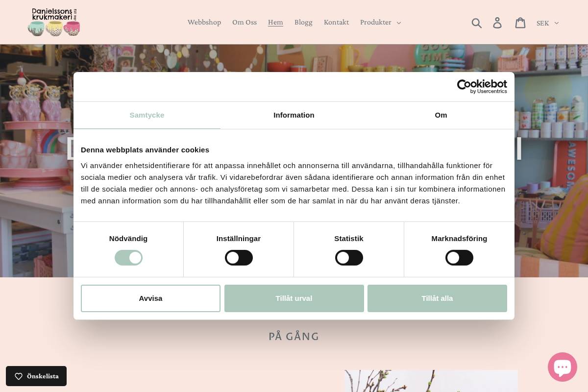Enable the Marknadsföring cookie toggle
588x392 pixels.
(x=459, y=258)
